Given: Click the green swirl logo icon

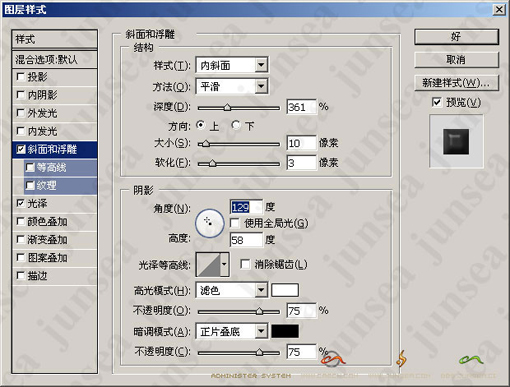Looking at the screenshot, I should pyautogui.click(x=471, y=359).
